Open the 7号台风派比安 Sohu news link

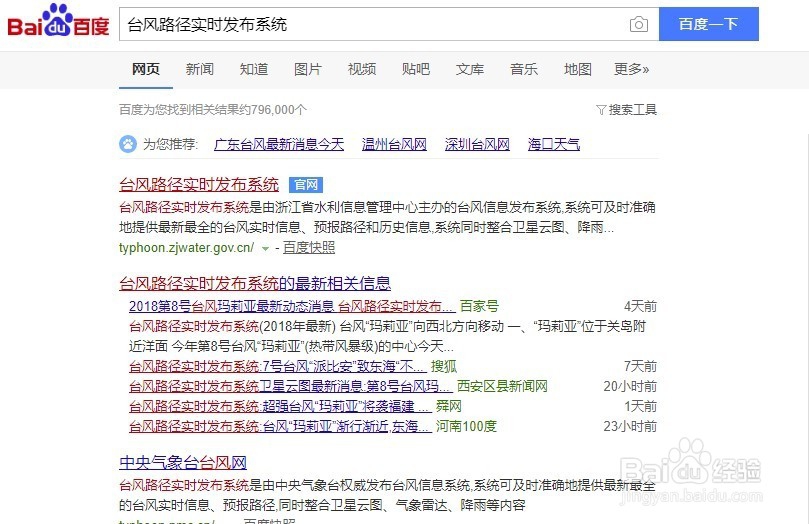pos(278,366)
